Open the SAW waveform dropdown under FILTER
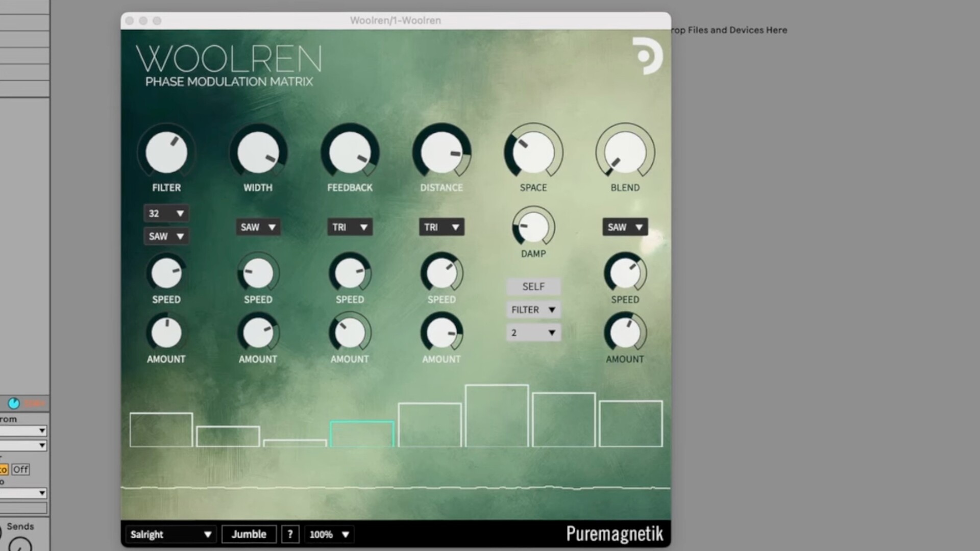This screenshot has width=980, height=551. coord(166,236)
